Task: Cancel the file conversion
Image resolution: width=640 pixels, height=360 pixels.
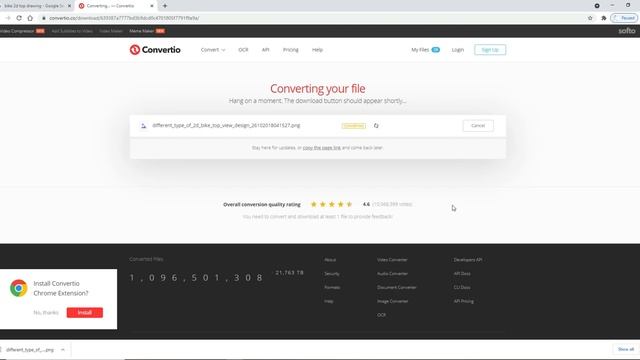Action: pyautogui.click(x=478, y=126)
